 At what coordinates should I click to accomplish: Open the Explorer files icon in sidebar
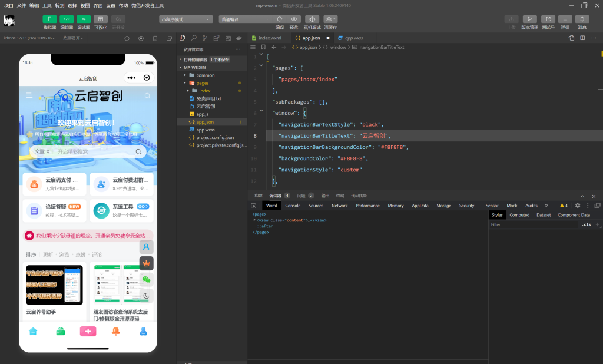tap(183, 38)
